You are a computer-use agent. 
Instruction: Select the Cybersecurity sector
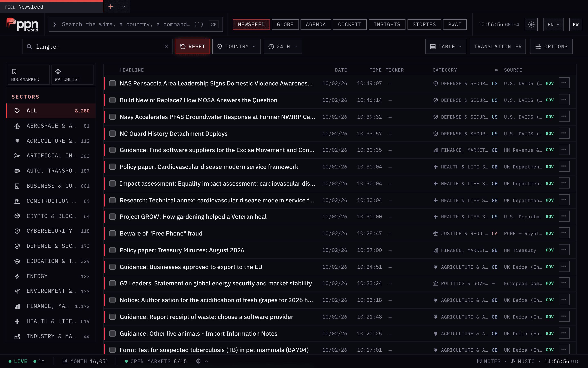[51, 231]
